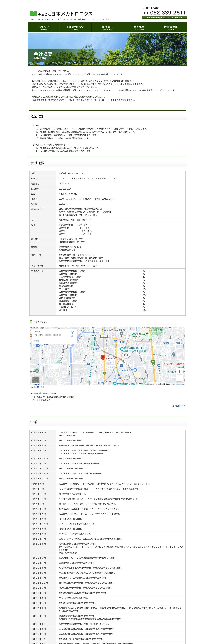
Task: Open directions via the blue arrow icon
Action: pos(72,332)
